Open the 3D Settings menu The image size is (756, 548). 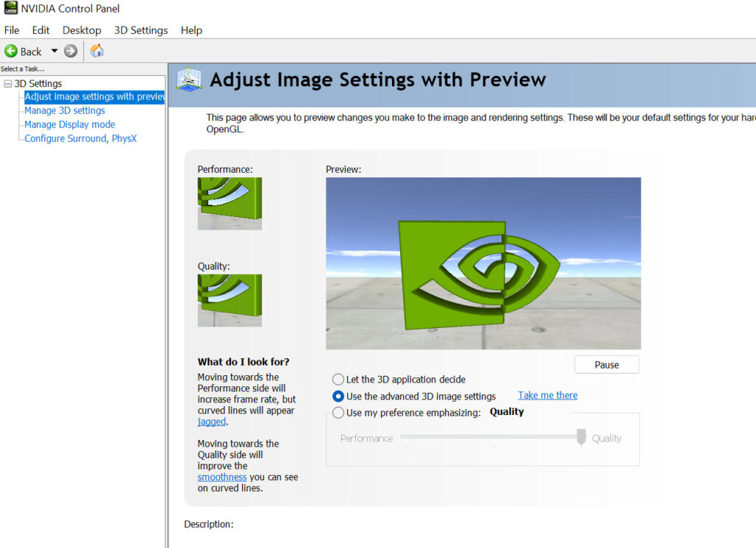[141, 30]
